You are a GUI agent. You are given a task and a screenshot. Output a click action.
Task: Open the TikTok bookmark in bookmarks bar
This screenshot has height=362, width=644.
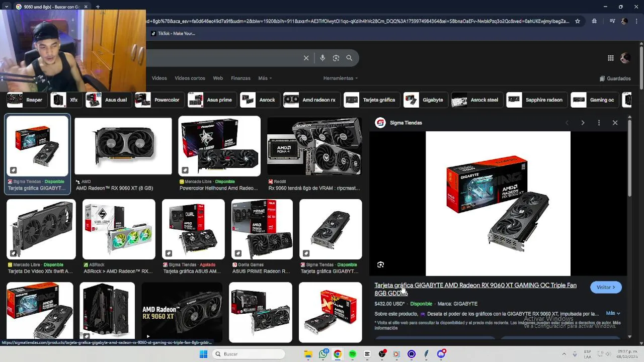click(x=173, y=34)
